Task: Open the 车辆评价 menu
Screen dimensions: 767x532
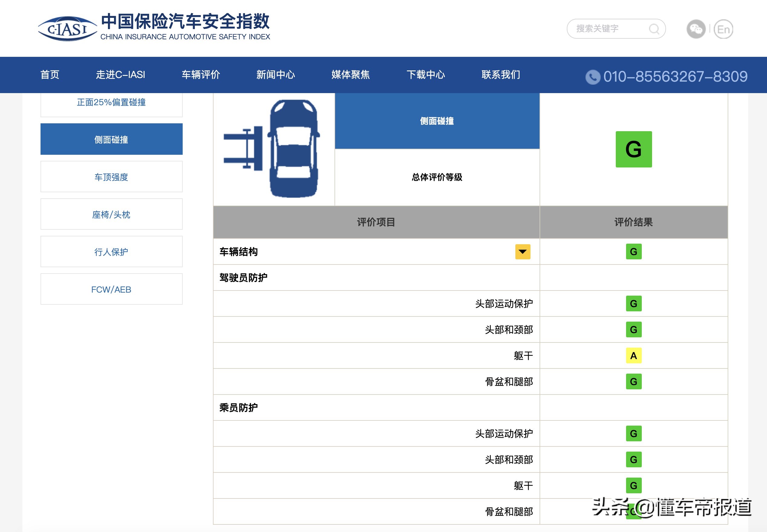Action: tap(201, 75)
